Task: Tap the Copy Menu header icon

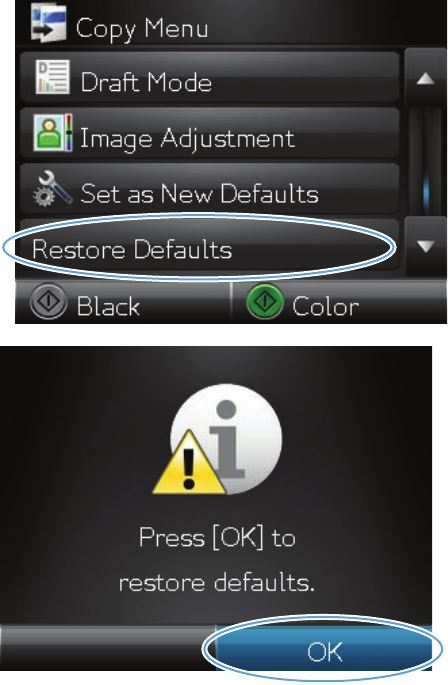Action: coord(49,24)
